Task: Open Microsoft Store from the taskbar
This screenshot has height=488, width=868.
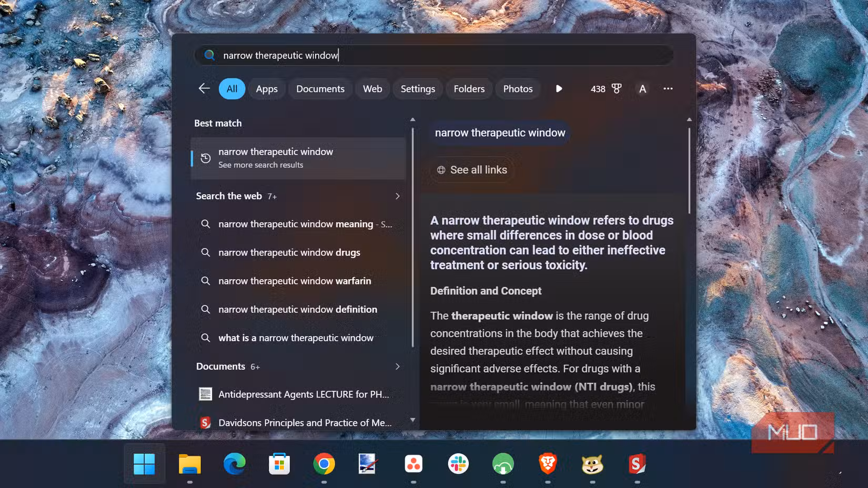Action: click(279, 464)
